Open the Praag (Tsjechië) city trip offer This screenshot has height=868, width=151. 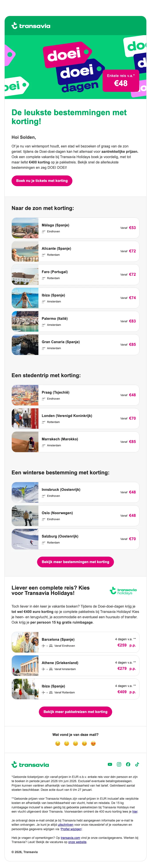[x=75, y=395]
